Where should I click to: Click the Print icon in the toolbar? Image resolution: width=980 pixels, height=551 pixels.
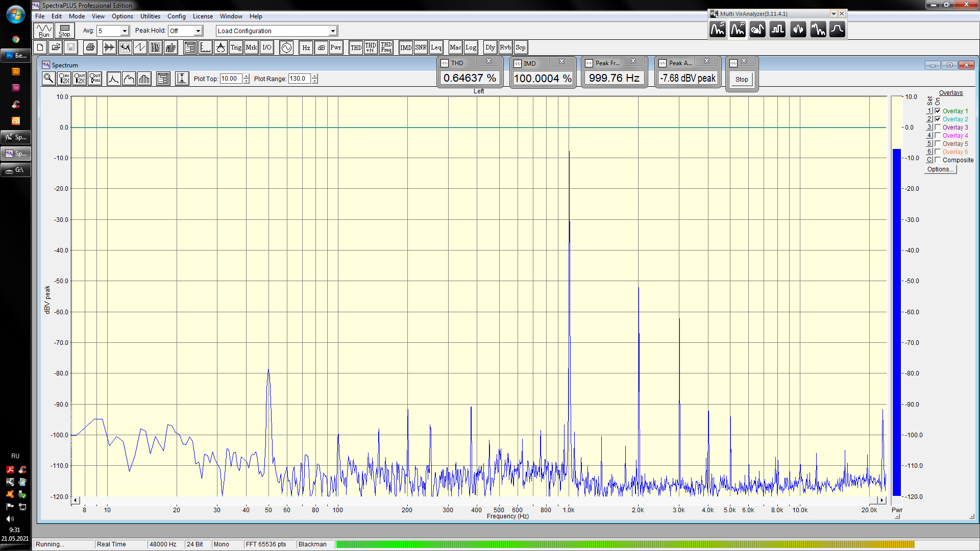[90, 47]
